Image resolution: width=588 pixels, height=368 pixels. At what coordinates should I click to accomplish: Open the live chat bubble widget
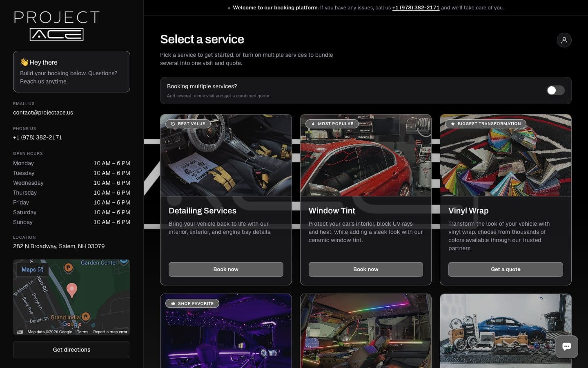[566, 347]
